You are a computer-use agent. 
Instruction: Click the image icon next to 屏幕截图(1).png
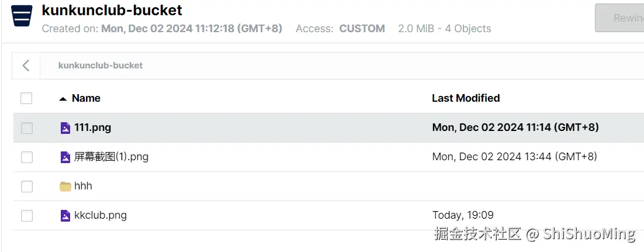click(x=65, y=157)
